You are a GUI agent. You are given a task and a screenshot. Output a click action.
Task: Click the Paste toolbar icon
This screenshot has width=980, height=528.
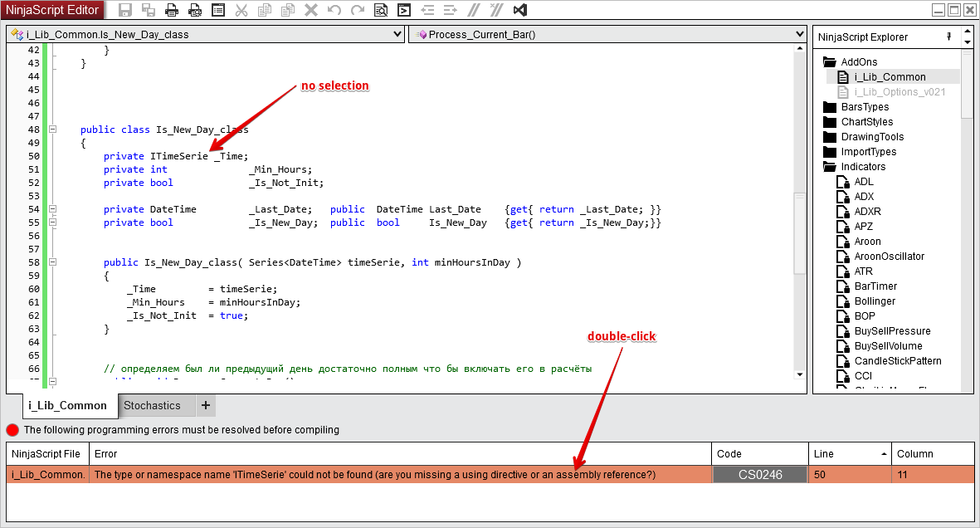287,10
